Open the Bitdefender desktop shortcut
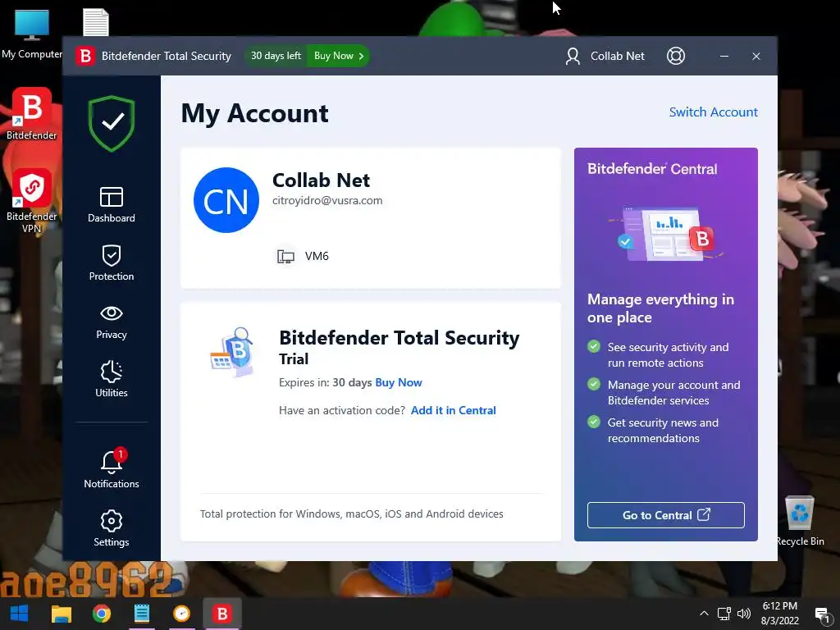 (32, 114)
